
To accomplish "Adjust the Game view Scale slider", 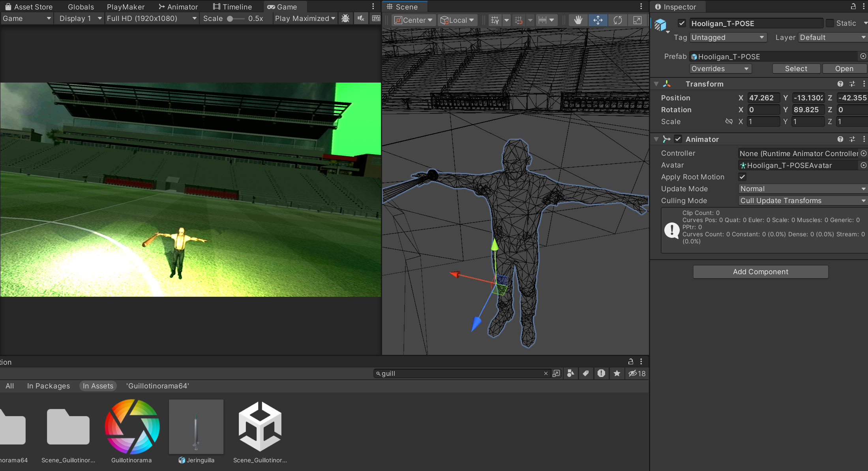I will (x=236, y=19).
